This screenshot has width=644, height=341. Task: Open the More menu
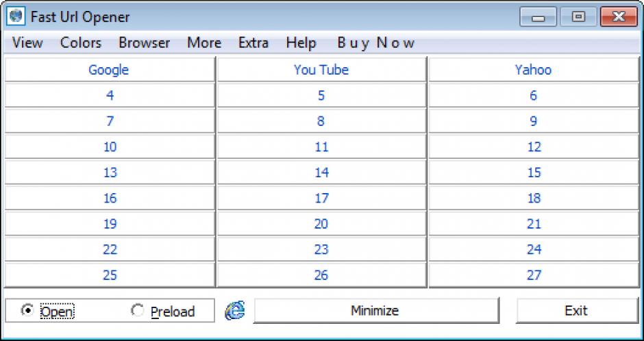point(204,42)
